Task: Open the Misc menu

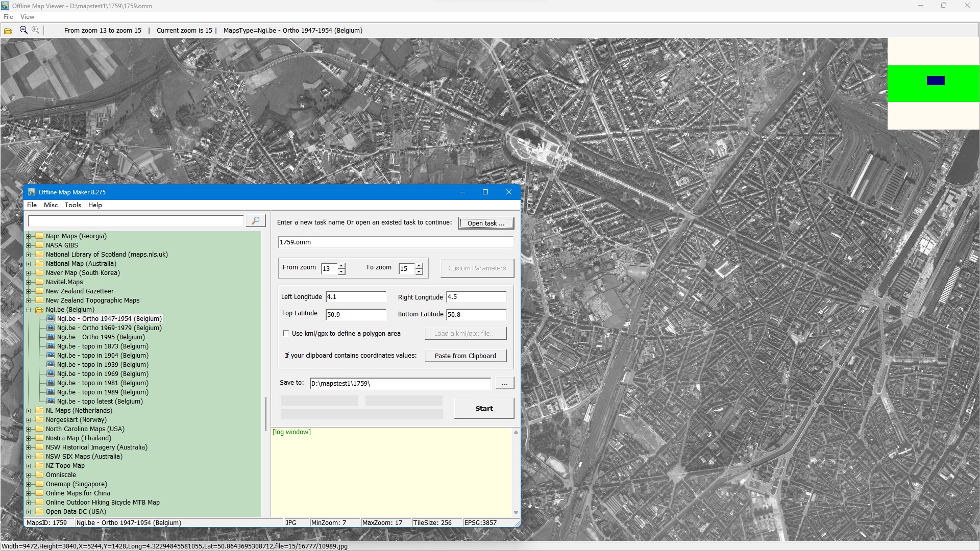Action: 51,205
